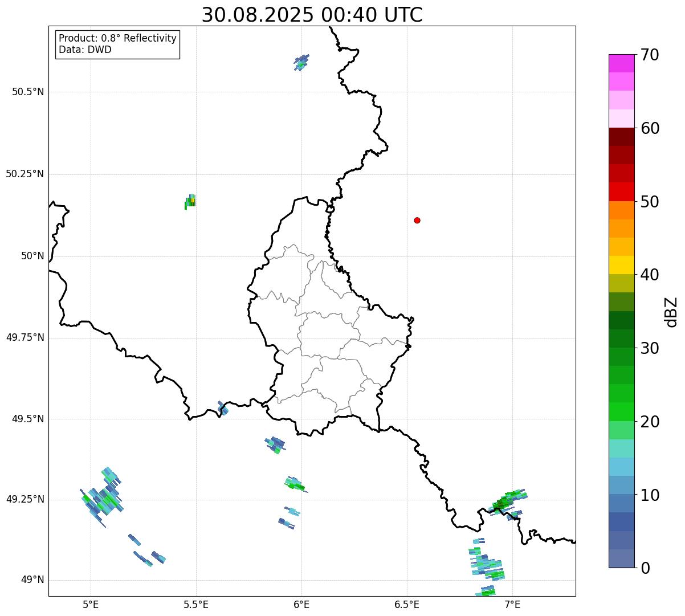Viewport: 685px width, 616px height.
Task: Click the radar echo at the top near 6°E
Action: click(301, 61)
